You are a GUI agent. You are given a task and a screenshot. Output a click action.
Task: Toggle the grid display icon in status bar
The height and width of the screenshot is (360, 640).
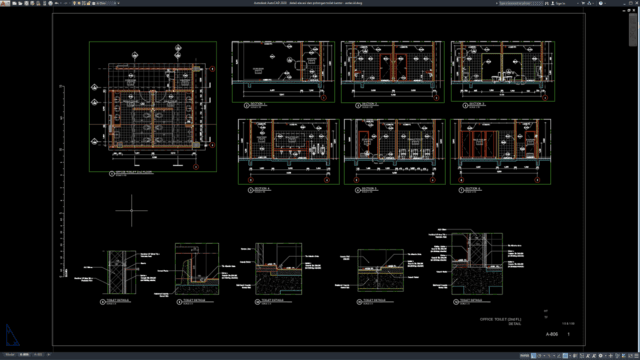(x=533, y=356)
